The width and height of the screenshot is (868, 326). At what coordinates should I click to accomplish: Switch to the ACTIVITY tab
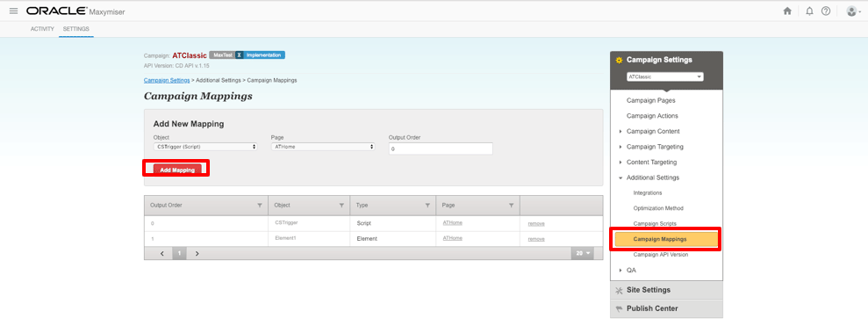pyautogui.click(x=42, y=29)
